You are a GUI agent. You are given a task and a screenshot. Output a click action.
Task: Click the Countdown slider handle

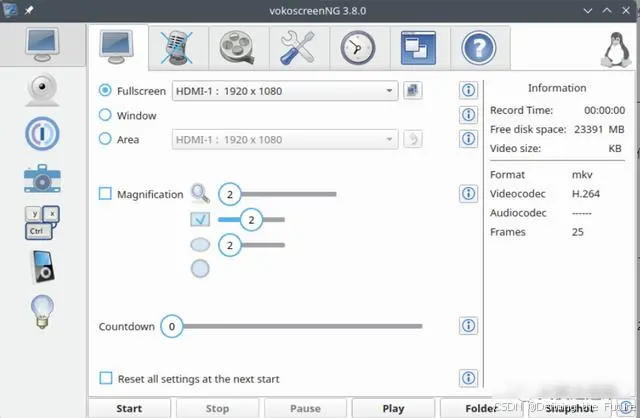(x=172, y=327)
